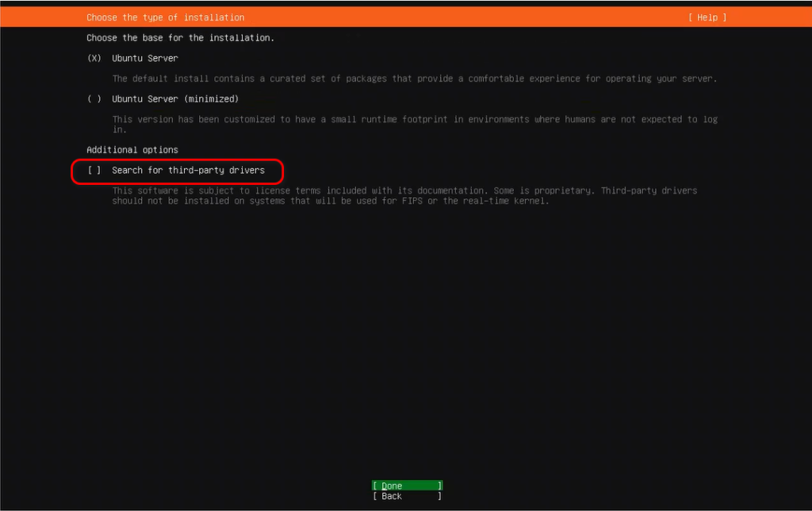
Task: Enable the third-party drivers search checkbox
Action: (94, 171)
